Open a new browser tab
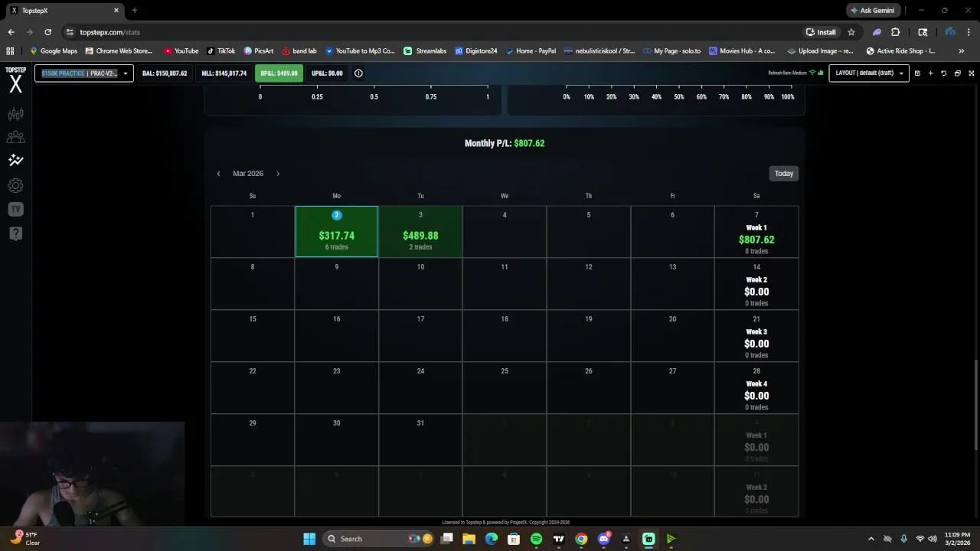Screen dimensions: 980x551 (135, 11)
